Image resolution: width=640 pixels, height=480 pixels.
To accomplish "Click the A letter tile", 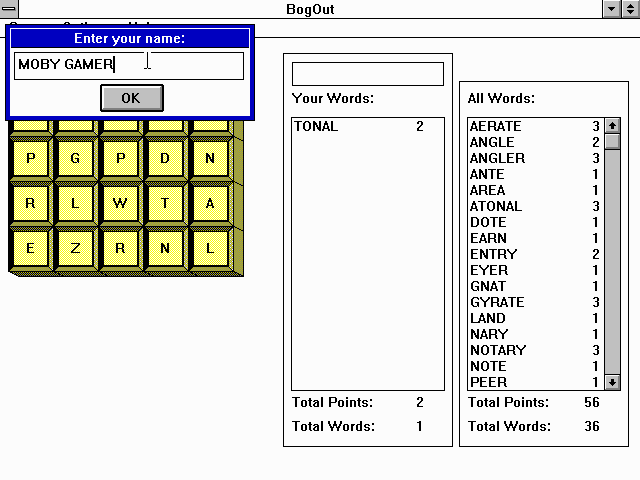I will pyautogui.click(x=210, y=203).
